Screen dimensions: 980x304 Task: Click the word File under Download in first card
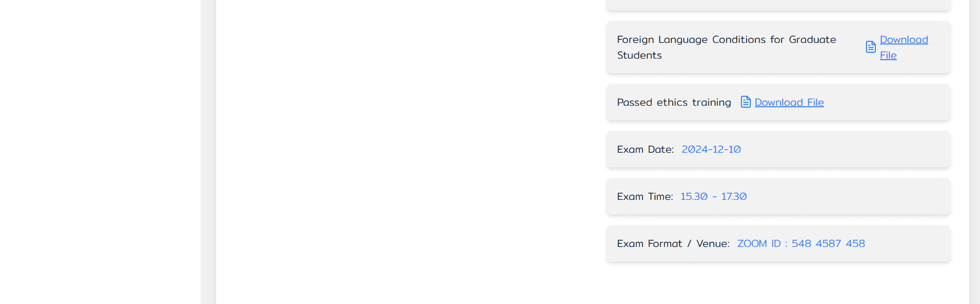coord(888,55)
